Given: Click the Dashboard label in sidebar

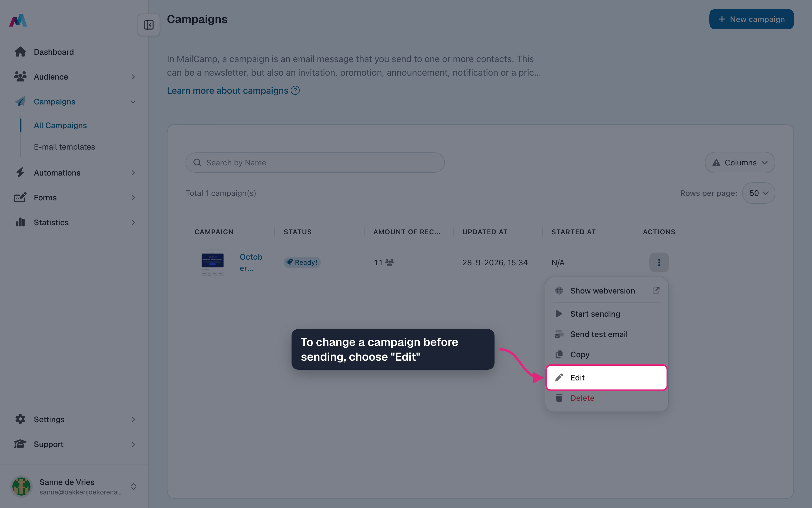Looking at the screenshot, I should tap(54, 52).
